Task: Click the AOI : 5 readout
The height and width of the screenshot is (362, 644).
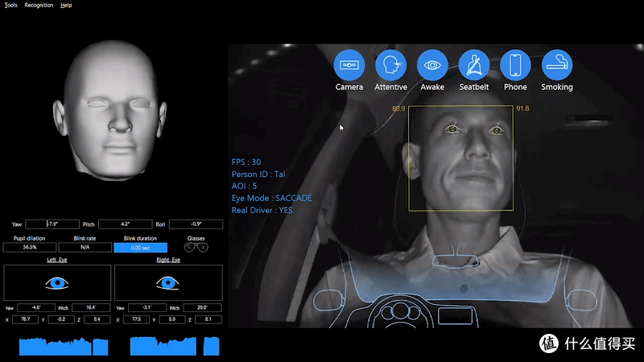Action: coord(244,186)
